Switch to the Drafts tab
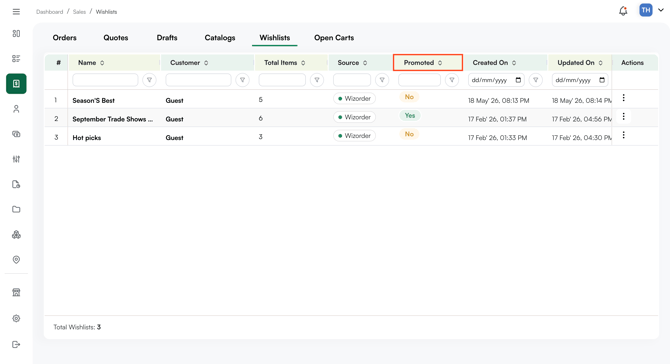Image resolution: width=670 pixels, height=364 pixels. pos(167,38)
